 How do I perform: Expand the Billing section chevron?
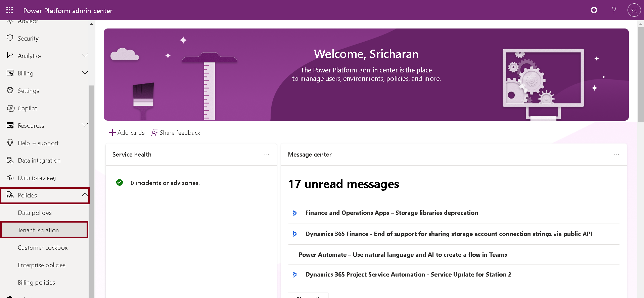85,73
